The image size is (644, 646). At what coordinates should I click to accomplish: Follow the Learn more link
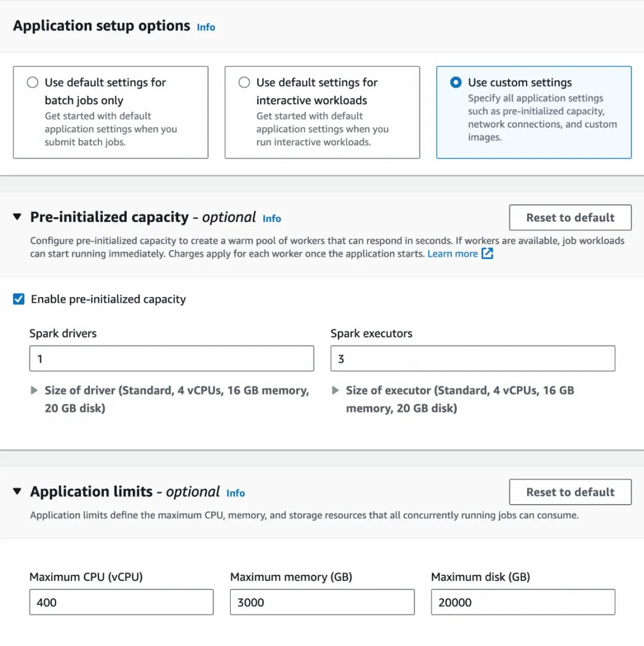click(453, 254)
